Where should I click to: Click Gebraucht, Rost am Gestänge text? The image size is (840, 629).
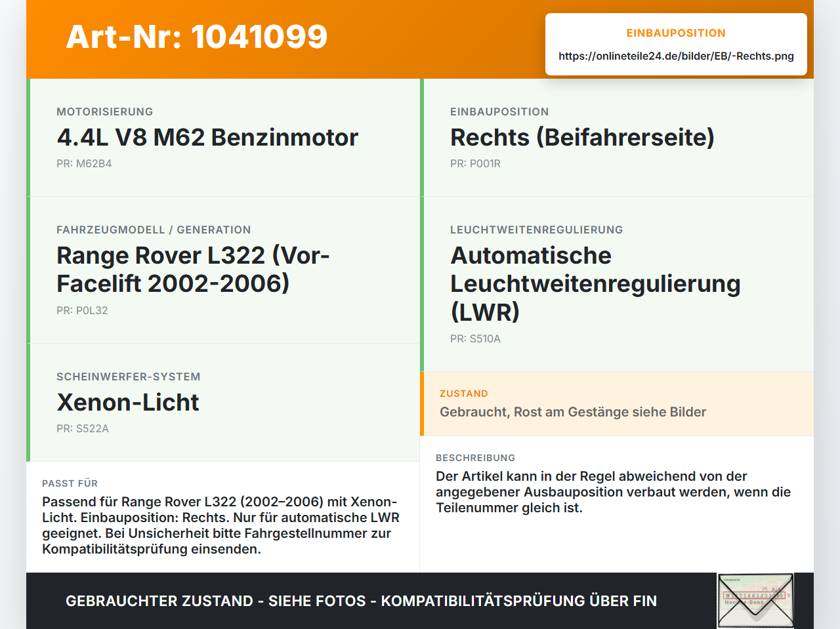(573, 412)
